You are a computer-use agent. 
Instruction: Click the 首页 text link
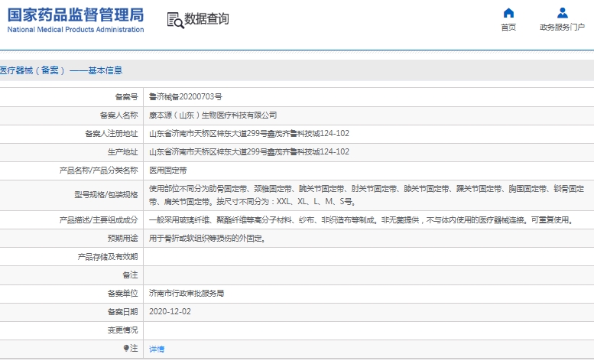pyautogui.click(x=508, y=28)
